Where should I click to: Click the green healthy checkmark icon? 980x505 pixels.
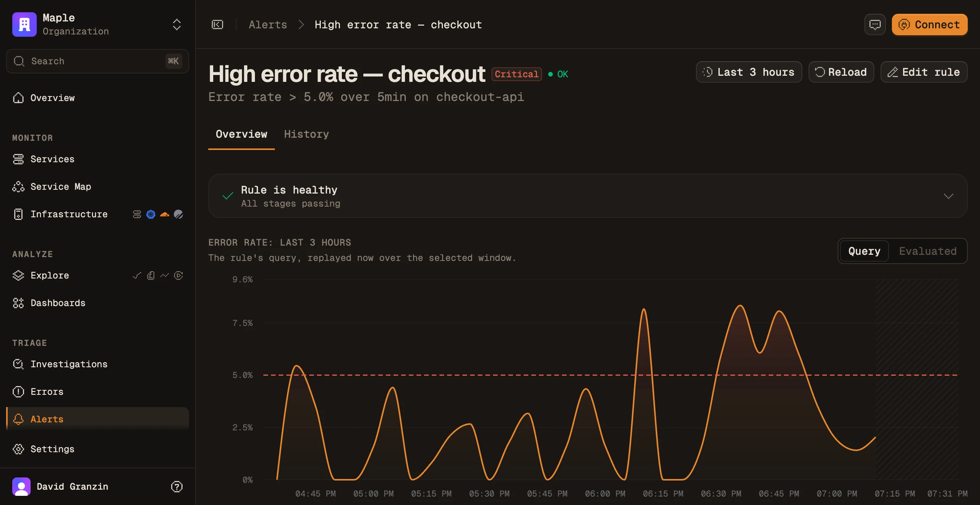tap(228, 196)
